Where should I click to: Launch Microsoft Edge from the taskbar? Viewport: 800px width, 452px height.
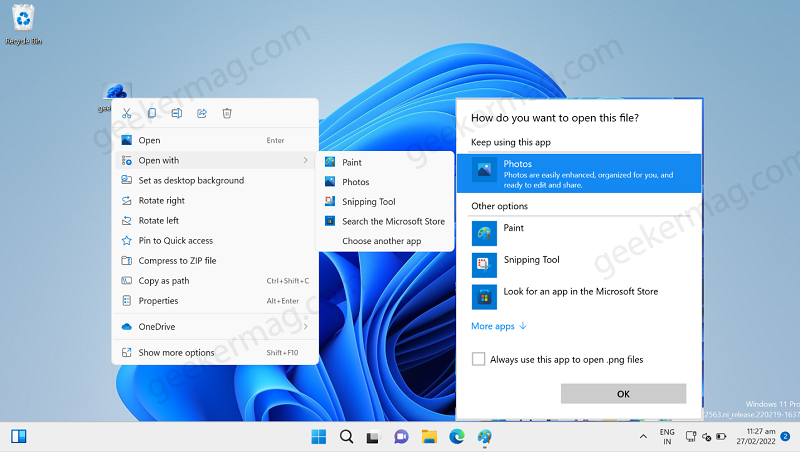pyautogui.click(x=457, y=437)
